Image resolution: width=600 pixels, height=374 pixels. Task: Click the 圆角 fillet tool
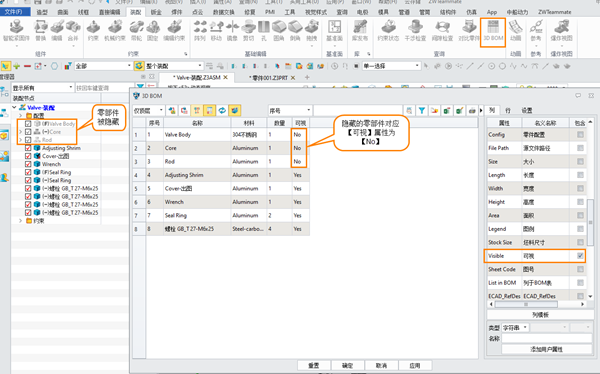tap(279, 31)
